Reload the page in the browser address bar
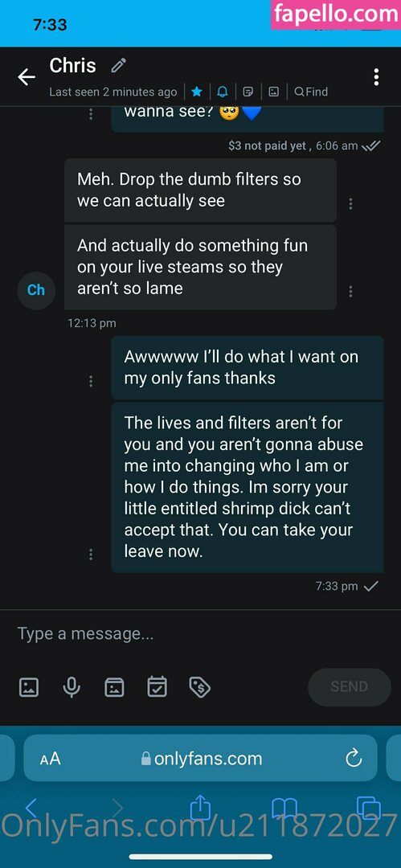401x868 pixels. (354, 759)
